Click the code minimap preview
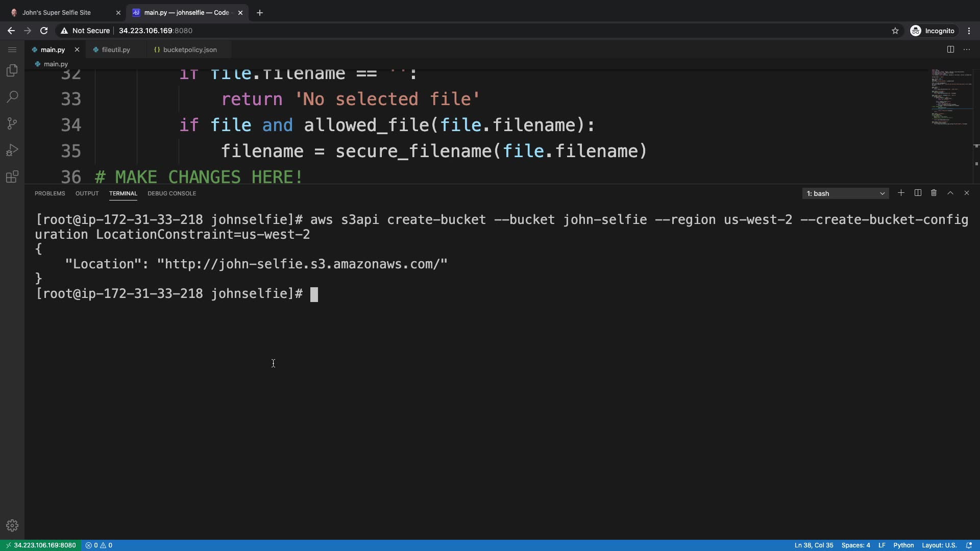The width and height of the screenshot is (980, 551). 950,97
